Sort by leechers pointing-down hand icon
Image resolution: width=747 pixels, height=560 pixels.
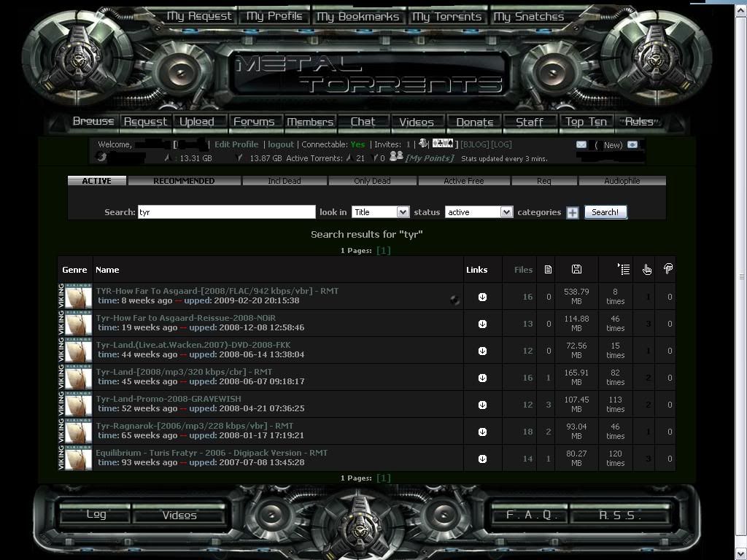click(x=667, y=269)
